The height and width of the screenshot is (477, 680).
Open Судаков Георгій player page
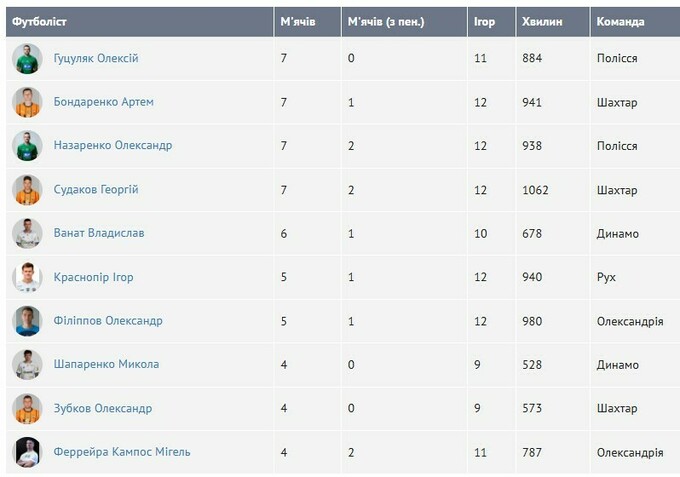[x=96, y=190]
